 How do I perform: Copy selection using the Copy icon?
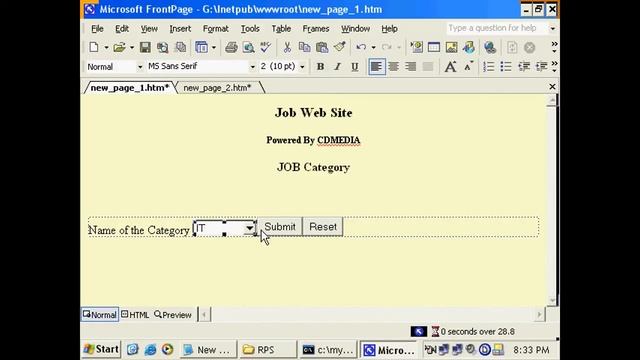click(304, 47)
